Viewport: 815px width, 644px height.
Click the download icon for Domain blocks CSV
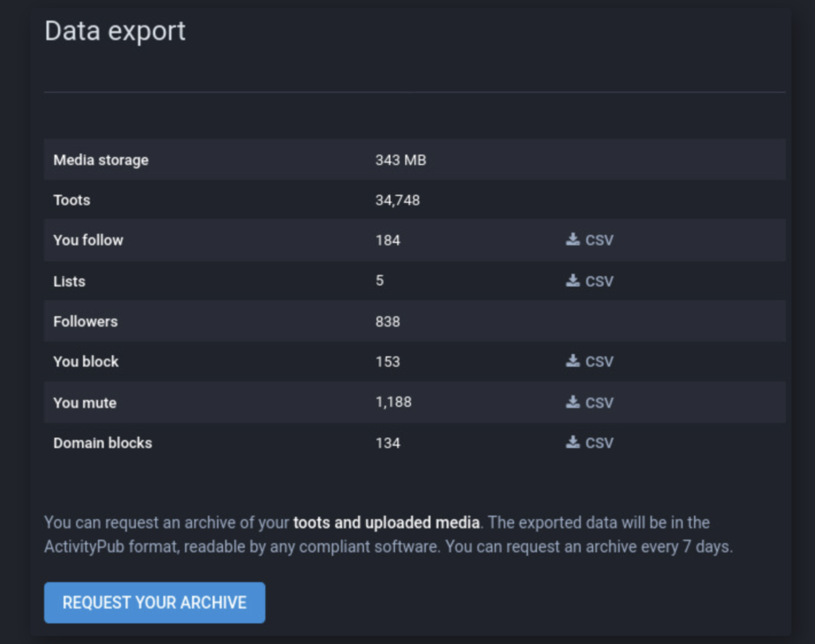[x=571, y=442]
